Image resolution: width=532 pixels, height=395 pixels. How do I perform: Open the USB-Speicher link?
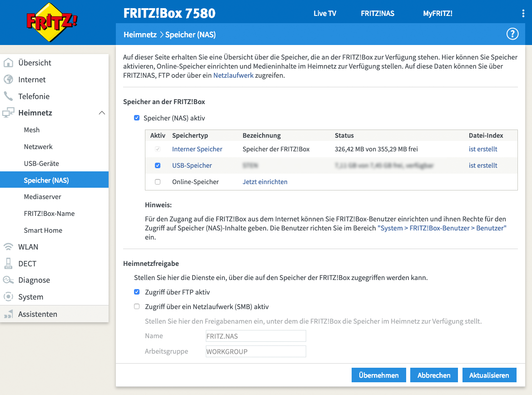(192, 165)
